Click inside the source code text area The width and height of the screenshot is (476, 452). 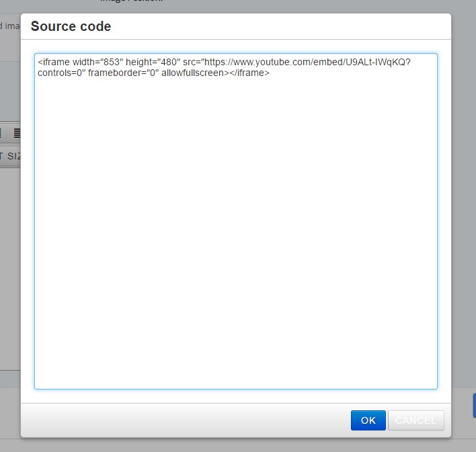[x=236, y=221]
